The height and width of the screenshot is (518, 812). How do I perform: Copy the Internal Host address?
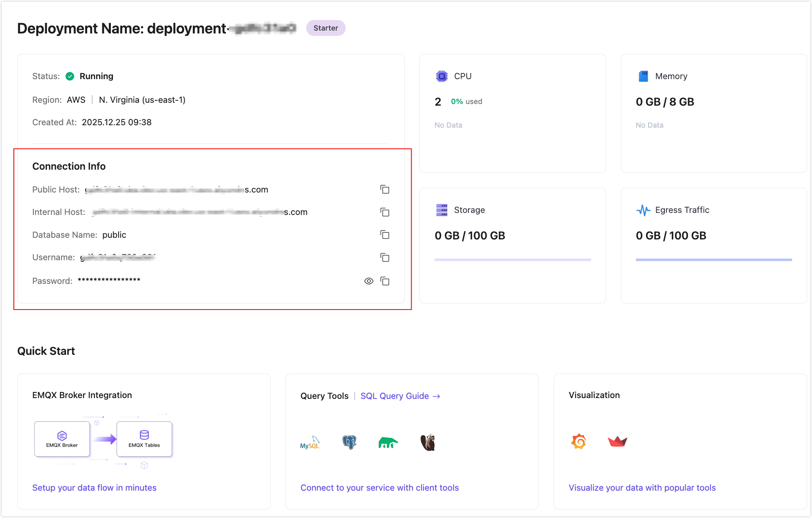[x=385, y=212]
